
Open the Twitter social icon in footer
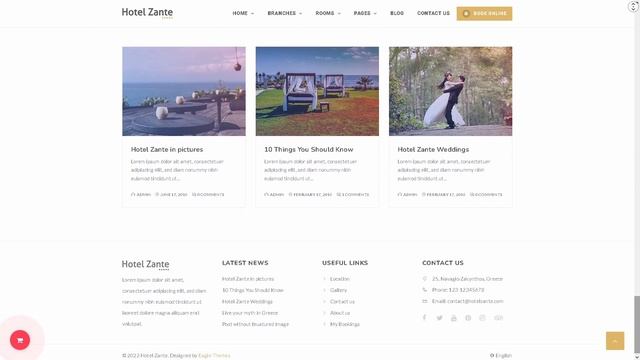tap(439, 318)
